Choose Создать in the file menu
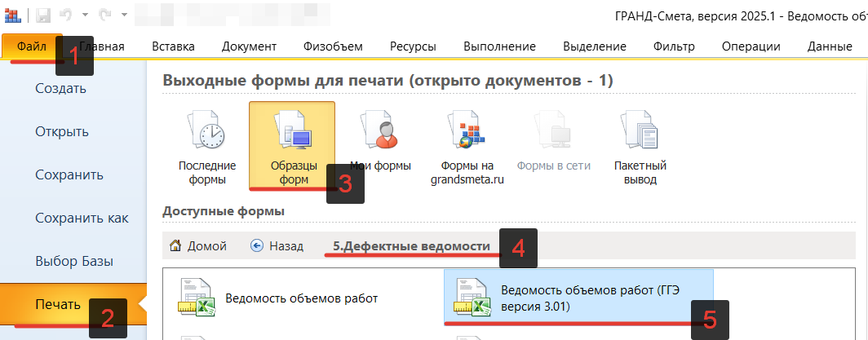This screenshot has height=340, width=868. [x=61, y=88]
